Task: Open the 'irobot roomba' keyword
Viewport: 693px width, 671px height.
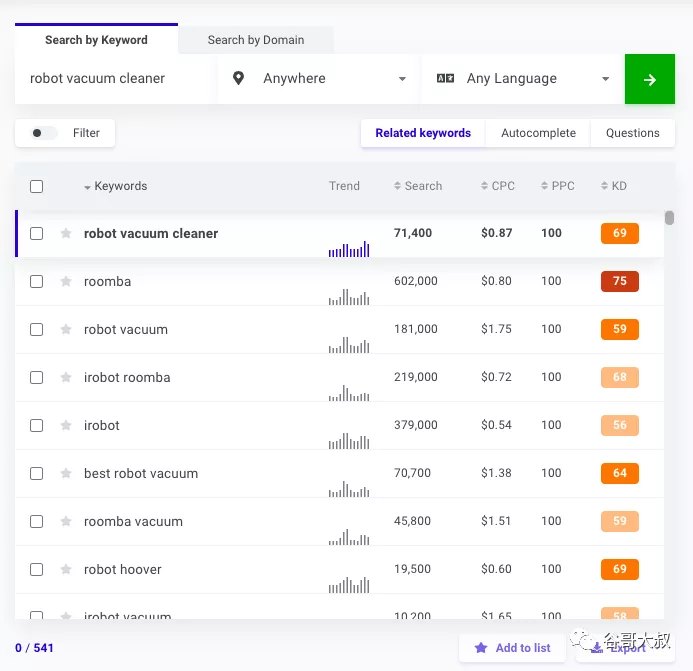Action: pos(127,377)
